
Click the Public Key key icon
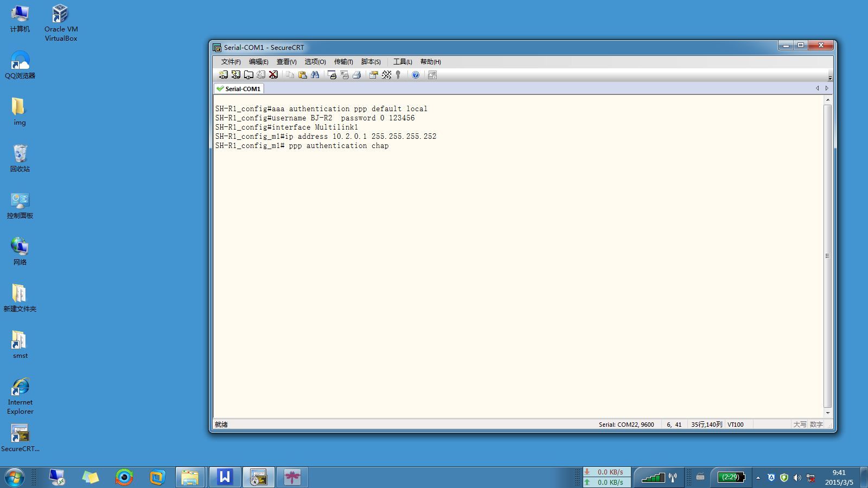point(399,75)
